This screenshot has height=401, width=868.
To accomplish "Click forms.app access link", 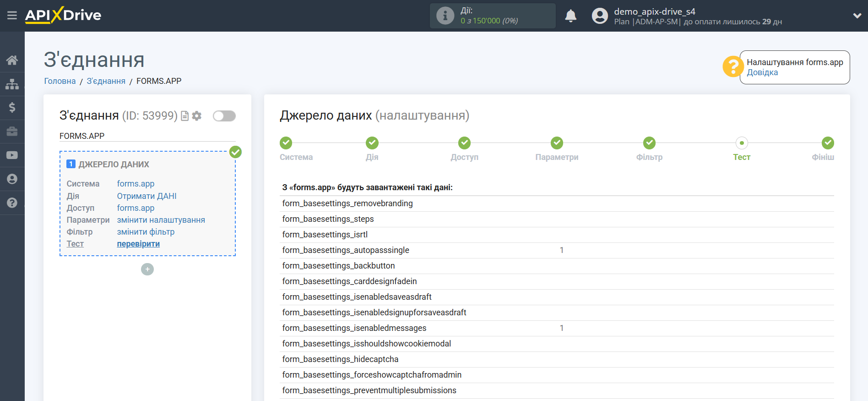I will (x=136, y=208).
